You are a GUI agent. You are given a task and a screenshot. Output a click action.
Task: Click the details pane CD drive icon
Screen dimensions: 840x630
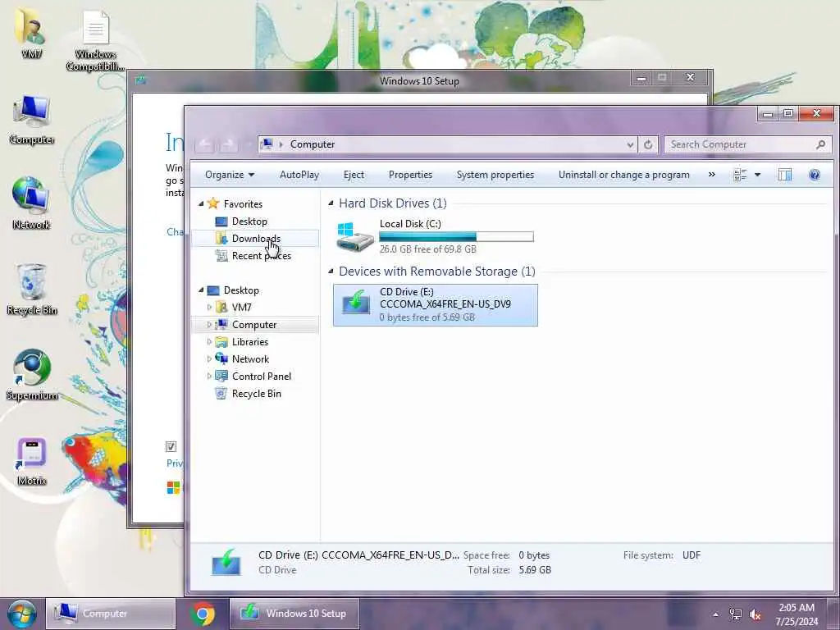[226, 562]
